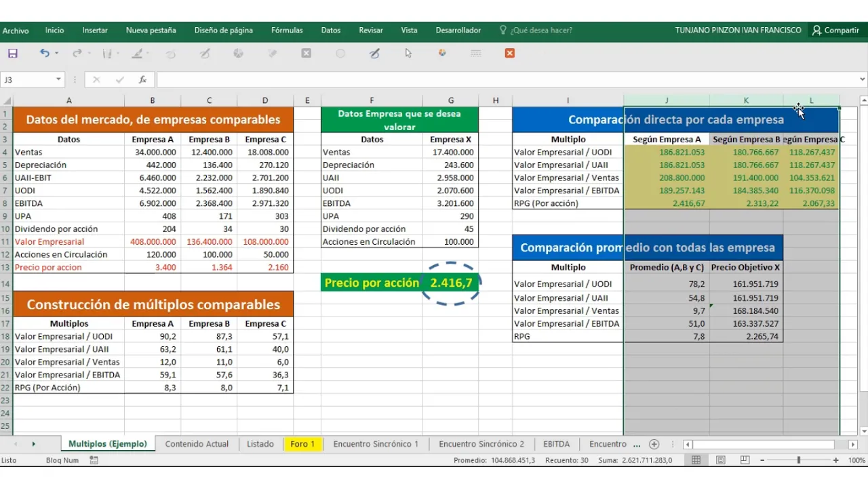Viewport: 868px width, 488px height.
Task: Select the row 11 header
Action: pos(6,241)
